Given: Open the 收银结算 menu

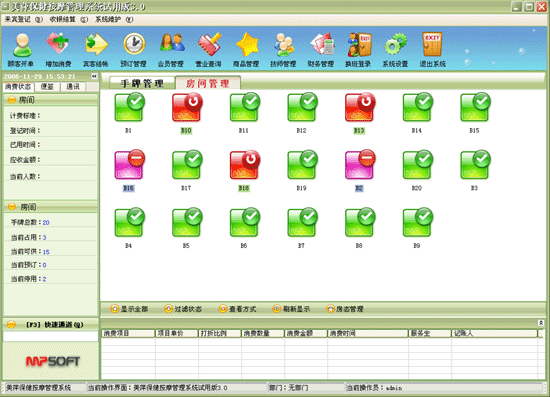Looking at the screenshot, I should tap(68, 19).
